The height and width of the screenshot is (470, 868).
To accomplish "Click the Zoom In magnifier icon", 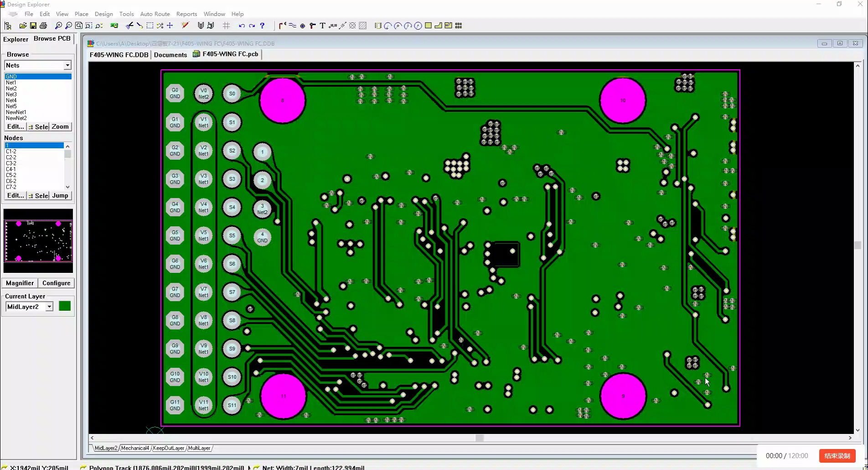I will click(x=58, y=26).
